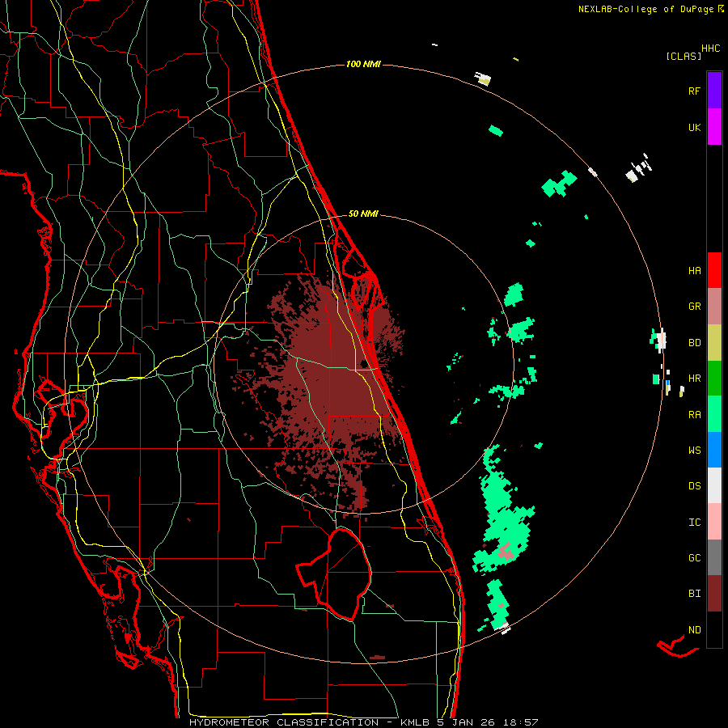Click the RF legend label
The image size is (728, 728).
point(694,91)
